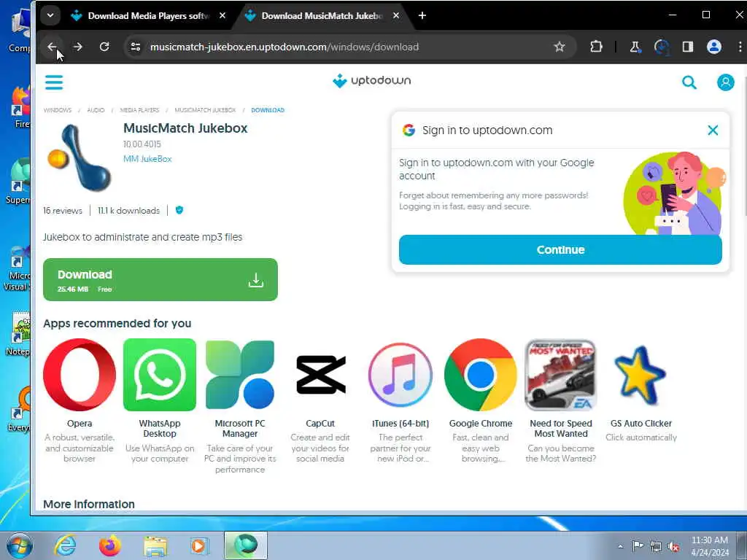The image size is (747, 560).
Task: Show hidden system tray icons arrow
Action: pyautogui.click(x=620, y=546)
